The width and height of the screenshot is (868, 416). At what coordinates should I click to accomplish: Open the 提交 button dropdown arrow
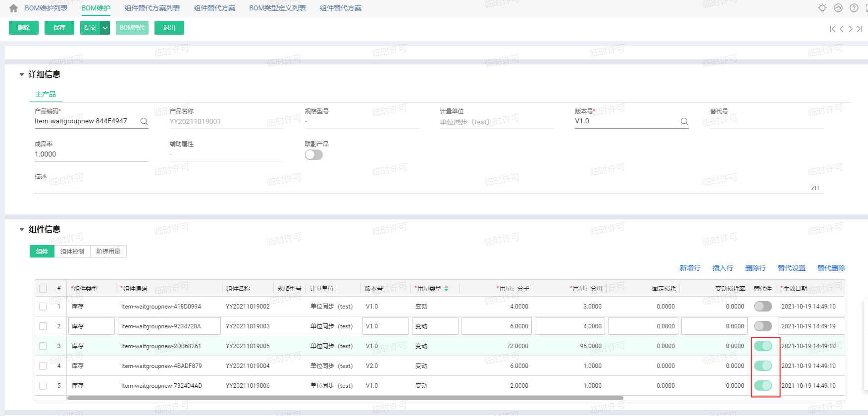105,28
